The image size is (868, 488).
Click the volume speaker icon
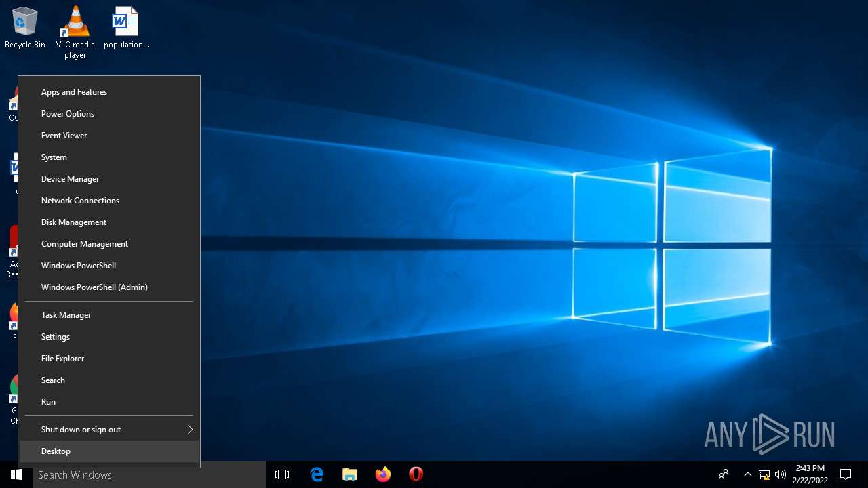click(781, 474)
